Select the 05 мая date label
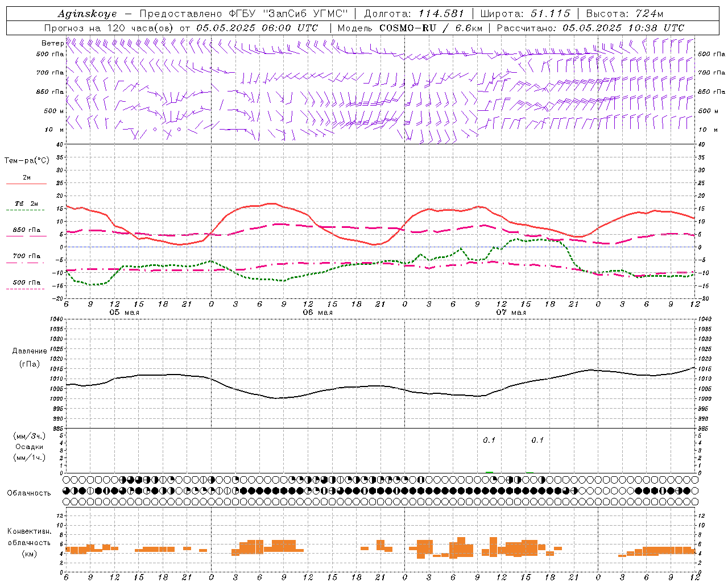This screenshot has height=582, width=728. [124, 313]
